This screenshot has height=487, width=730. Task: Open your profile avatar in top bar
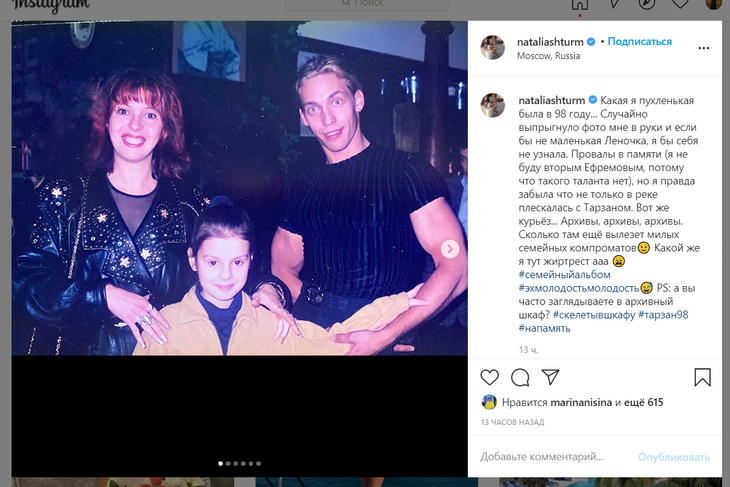pos(714,4)
